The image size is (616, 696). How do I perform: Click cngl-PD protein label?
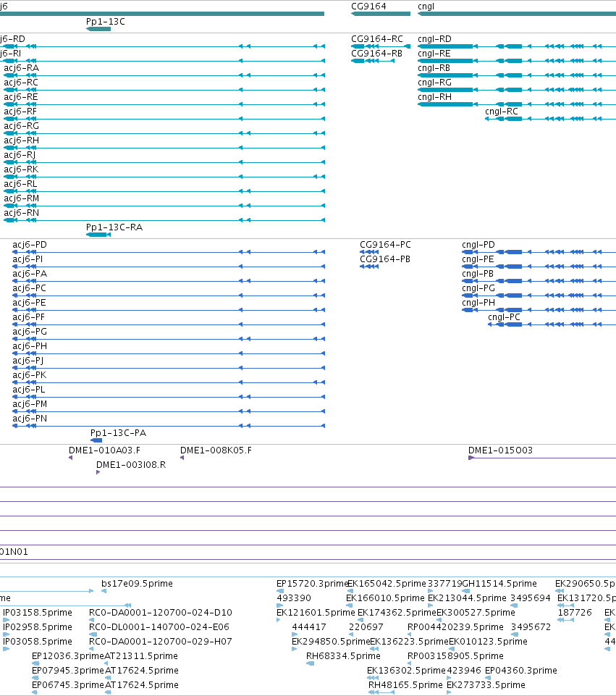tap(478, 245)
